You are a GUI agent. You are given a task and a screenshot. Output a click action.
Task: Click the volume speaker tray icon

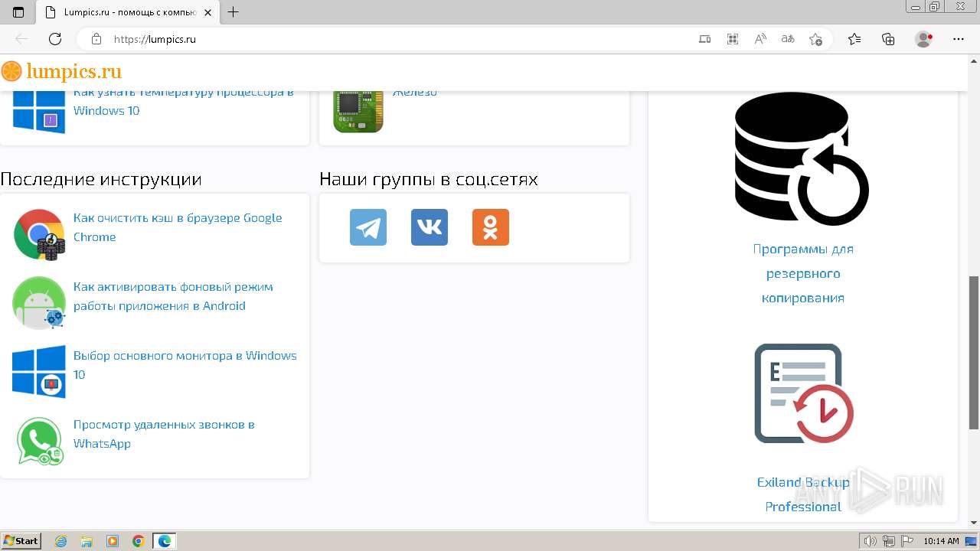click(x=871, y=541)
